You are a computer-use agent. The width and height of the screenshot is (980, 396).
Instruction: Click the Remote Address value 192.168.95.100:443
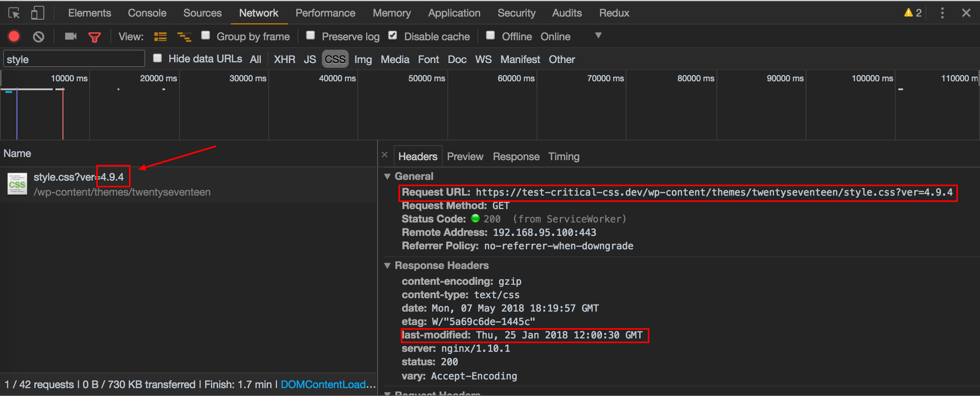544,233
